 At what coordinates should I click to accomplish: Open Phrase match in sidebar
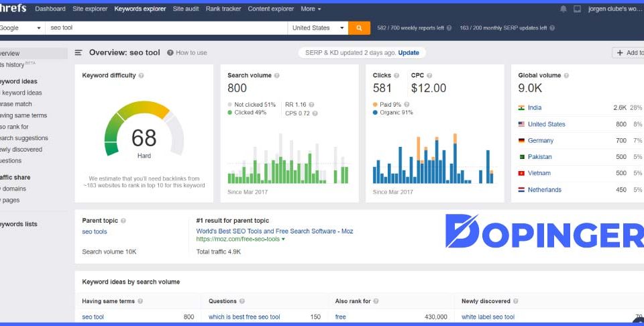click(16, 104)
